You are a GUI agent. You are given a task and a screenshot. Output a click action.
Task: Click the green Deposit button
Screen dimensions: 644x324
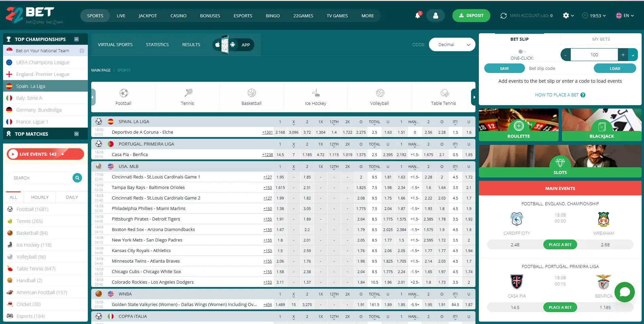pyautogui.click(x=471, y=16)
